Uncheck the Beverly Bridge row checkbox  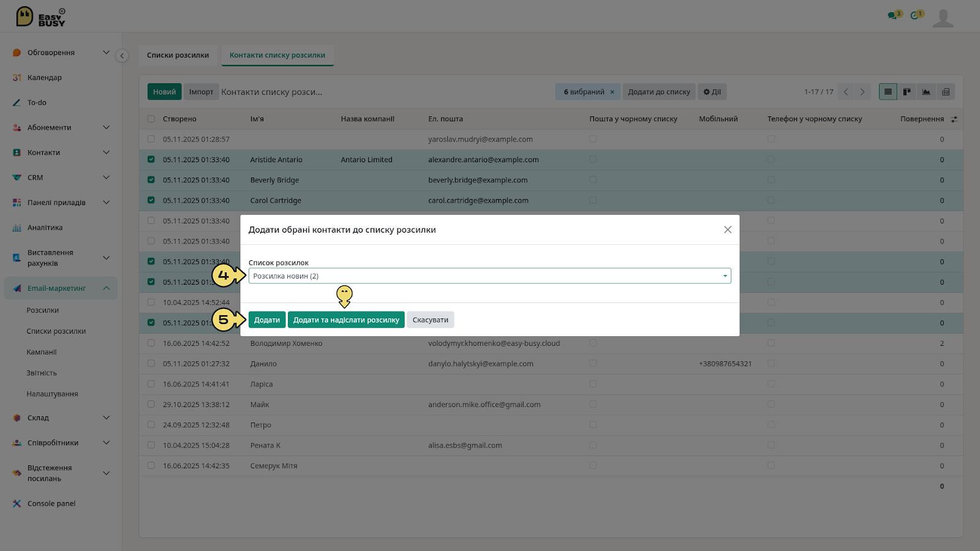151,180
